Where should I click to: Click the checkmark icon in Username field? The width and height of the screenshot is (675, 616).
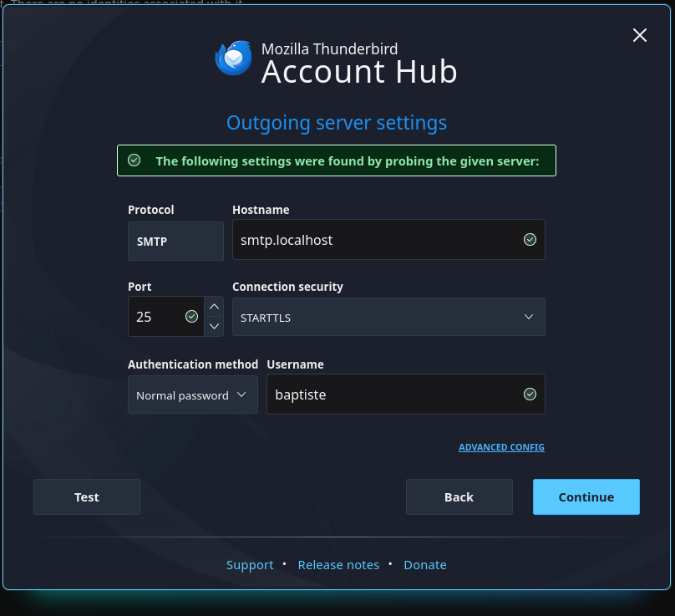tap(530, 394)
